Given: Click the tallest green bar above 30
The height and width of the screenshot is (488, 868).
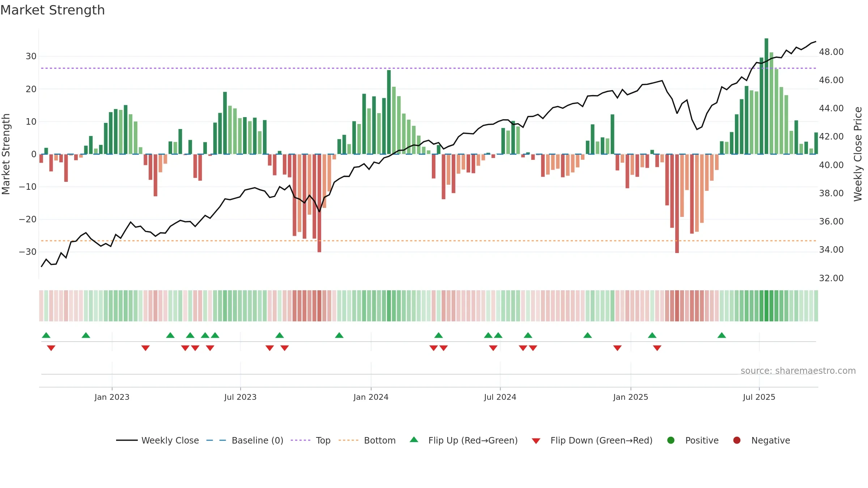Looking at the screenshot, I should pyautogui.click(x=766, y=96).
